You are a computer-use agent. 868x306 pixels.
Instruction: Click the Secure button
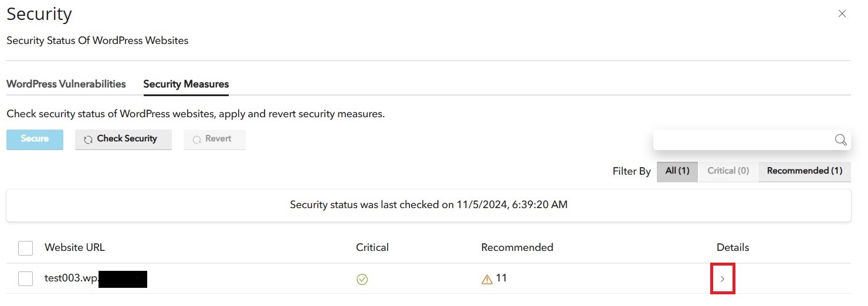(x=35, y=140)
